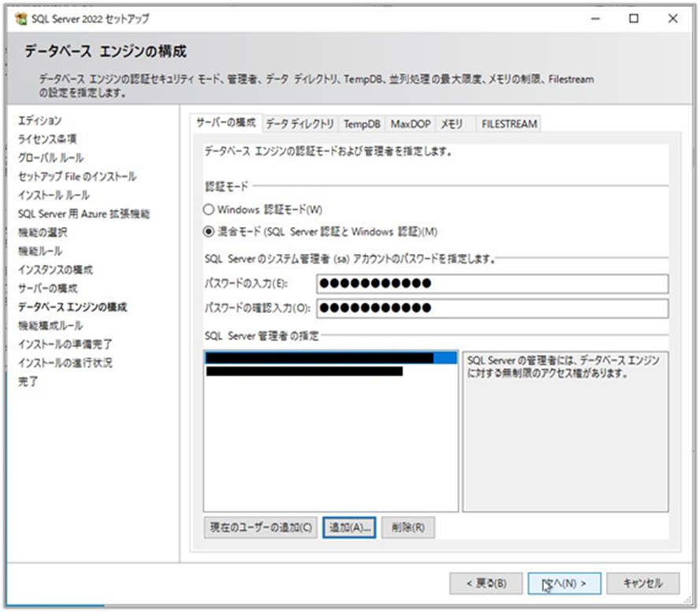Minimize the SQL Server setup window
700x612 pixels.
(x=595, y=19)
